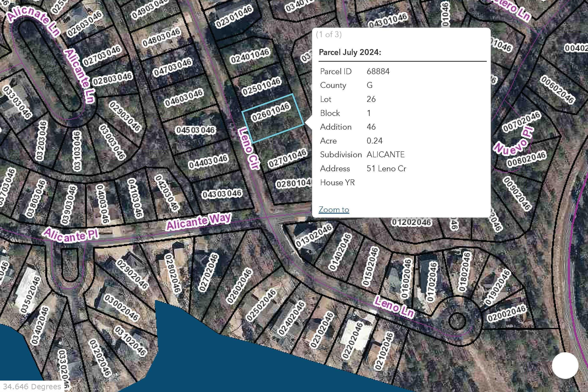This screenshot has height=392, width=588.
Task: Click the Alicante Way street label
Action: click(x=199, y=222)
